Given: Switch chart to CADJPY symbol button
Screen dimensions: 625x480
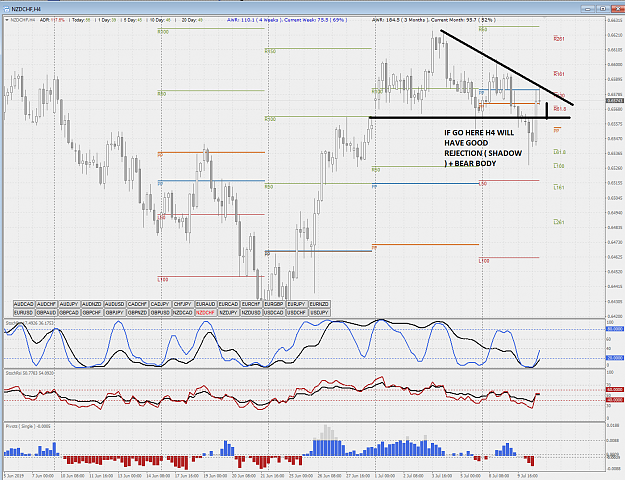Looking at the screenshot, I should [x=160, y=304].
